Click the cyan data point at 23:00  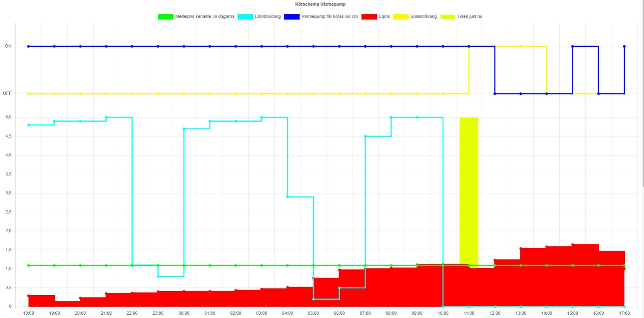click(x=158, y=277)
